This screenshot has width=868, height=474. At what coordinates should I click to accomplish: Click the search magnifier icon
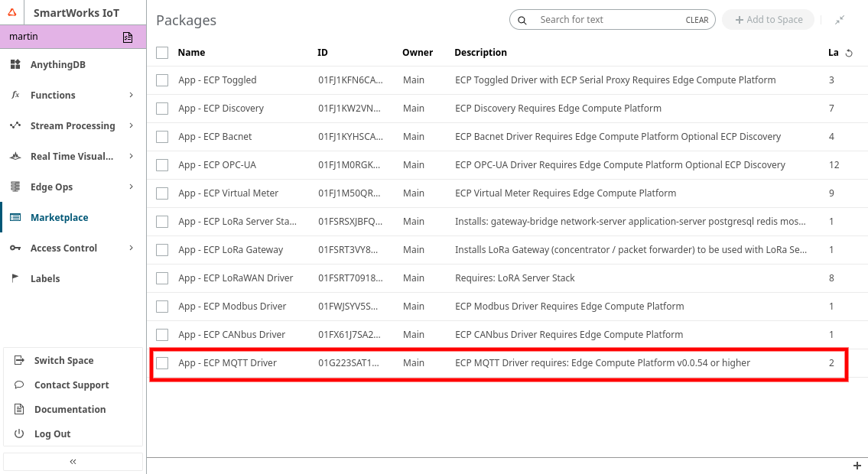tap(522, 20)
